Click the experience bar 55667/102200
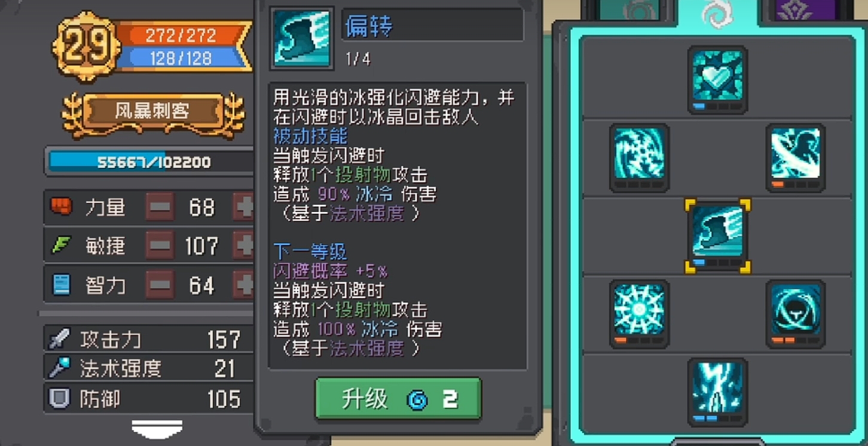This screenshot has width=868, height=446. pos(152,162)
